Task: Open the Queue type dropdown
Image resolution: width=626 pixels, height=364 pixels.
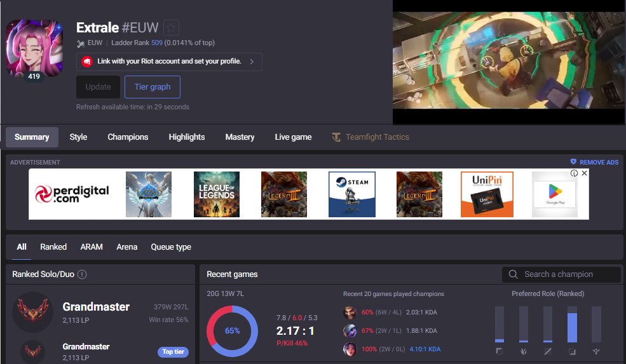Action: [171, 247]
